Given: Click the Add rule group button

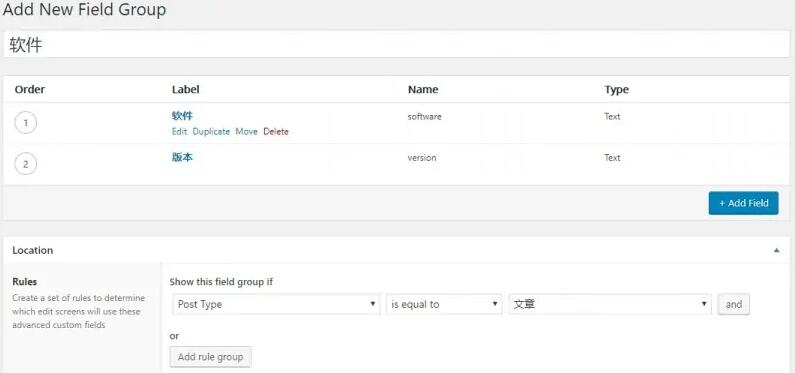Looking at the screenshot, I should click(x=210, y=357).
